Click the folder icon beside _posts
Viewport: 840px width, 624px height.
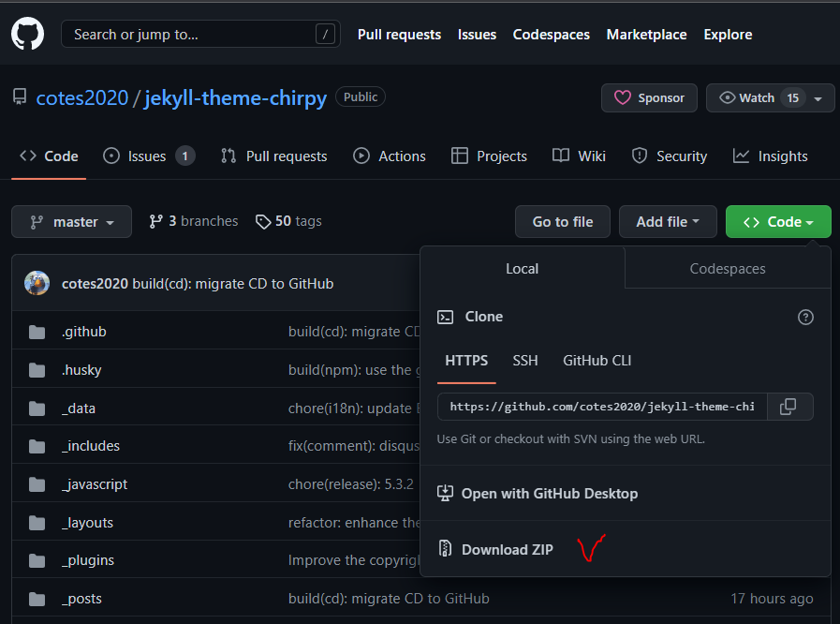37,599
